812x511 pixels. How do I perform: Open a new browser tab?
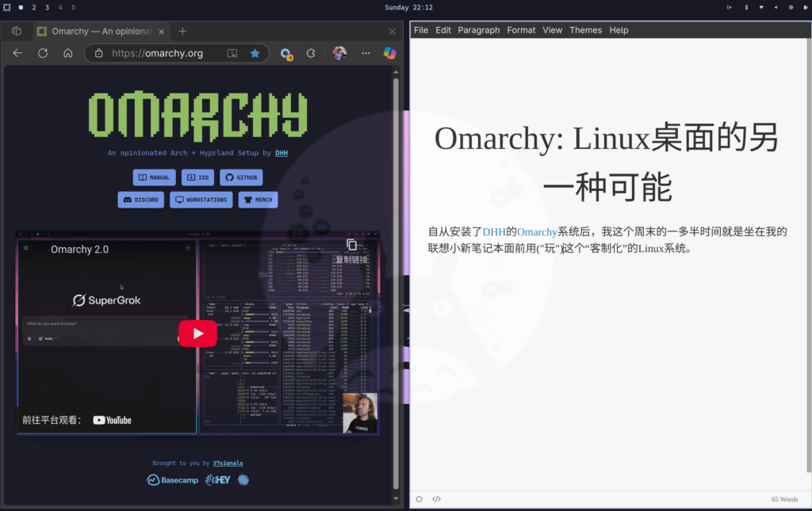(182, 31)
